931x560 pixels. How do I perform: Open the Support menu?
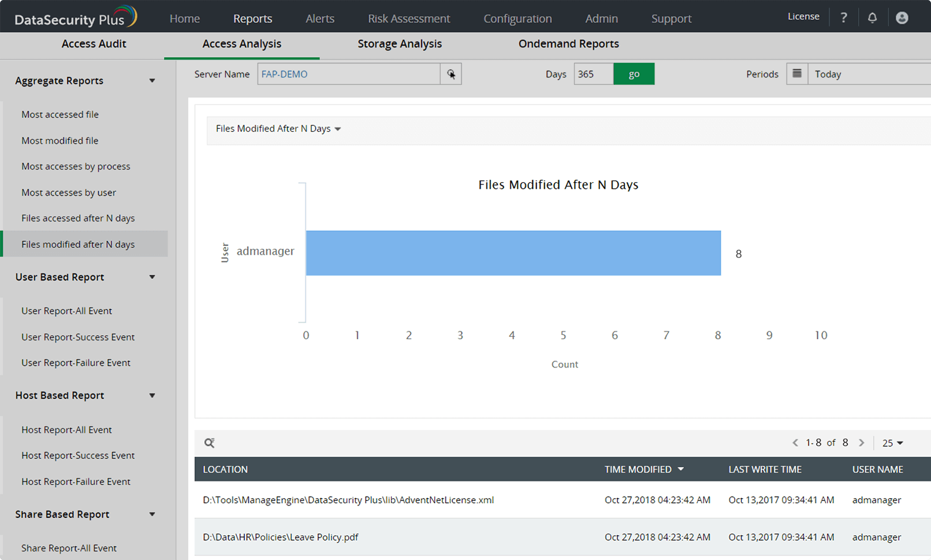pos(671,18)
